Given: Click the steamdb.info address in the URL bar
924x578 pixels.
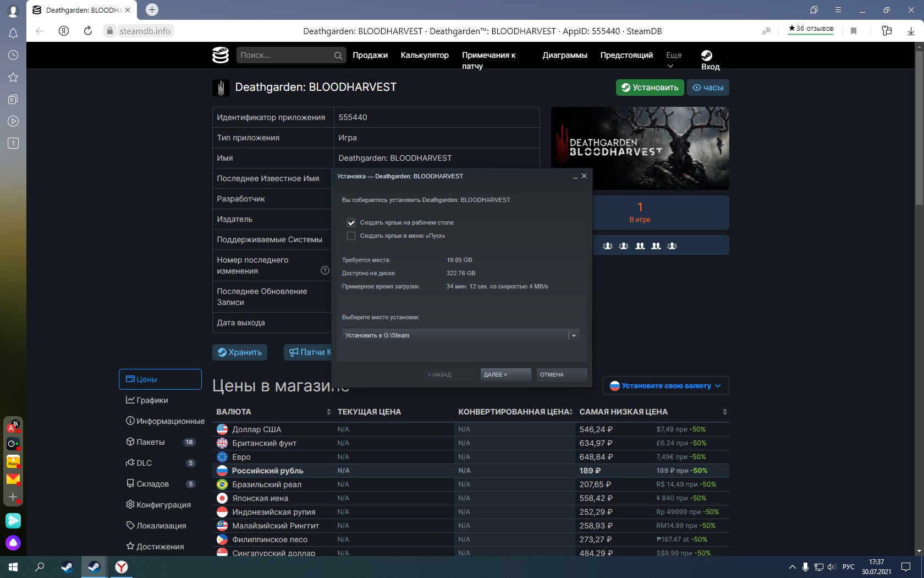Looking at the screenshot, I should [x=145, y=31].
